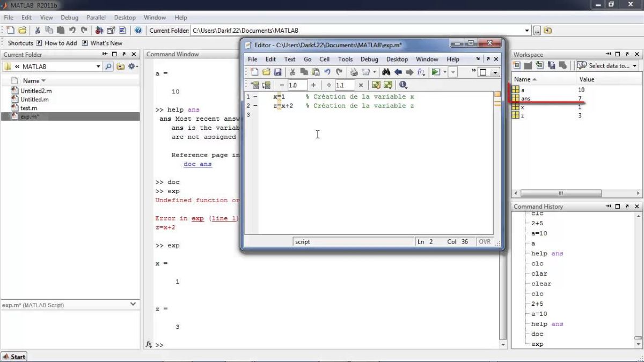
Task: Click the Forward navigation arrow in the Editor
Action: tap(409, 72)
